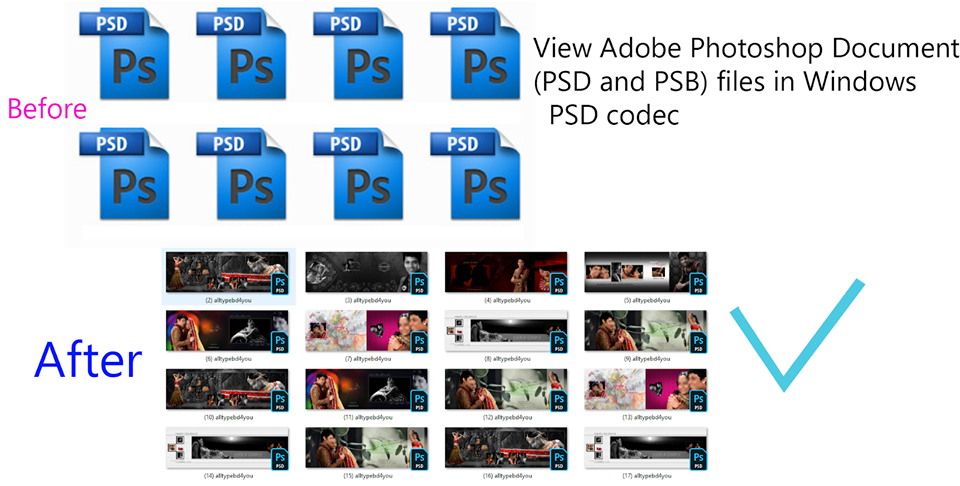This screenshot has height=486, width=960.
Task: Click the file name "(8) alltypebd4you"
Action: [508, 359]
